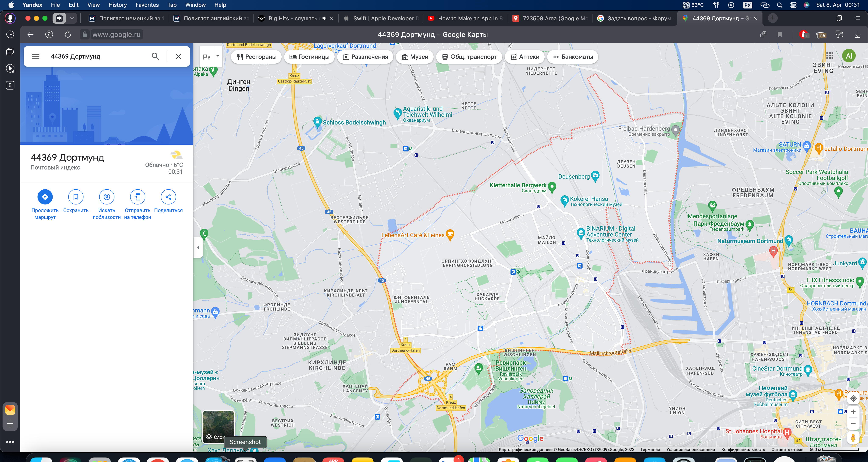The image size is (868, 462).
Task: Toggle the tab audio mute speaker button
Action: click(59, 18)
